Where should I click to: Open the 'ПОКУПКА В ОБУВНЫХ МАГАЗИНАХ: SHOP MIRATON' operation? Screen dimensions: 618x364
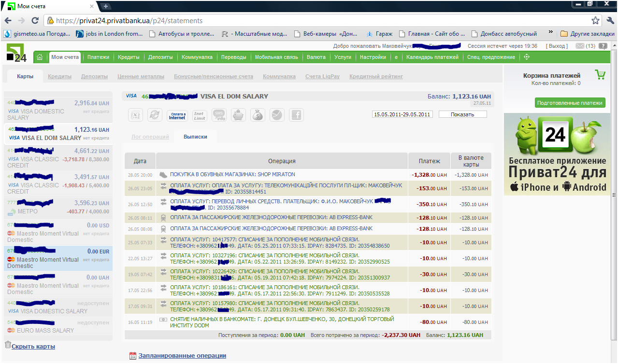[232, 174]
